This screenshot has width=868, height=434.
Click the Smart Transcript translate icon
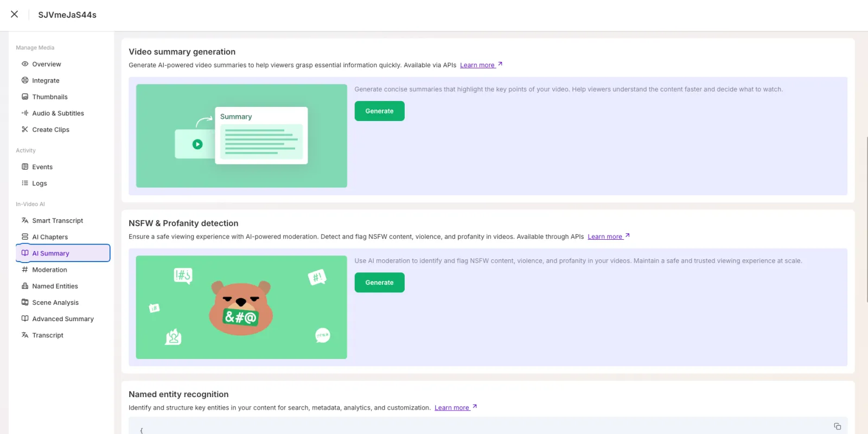point(25,220)
